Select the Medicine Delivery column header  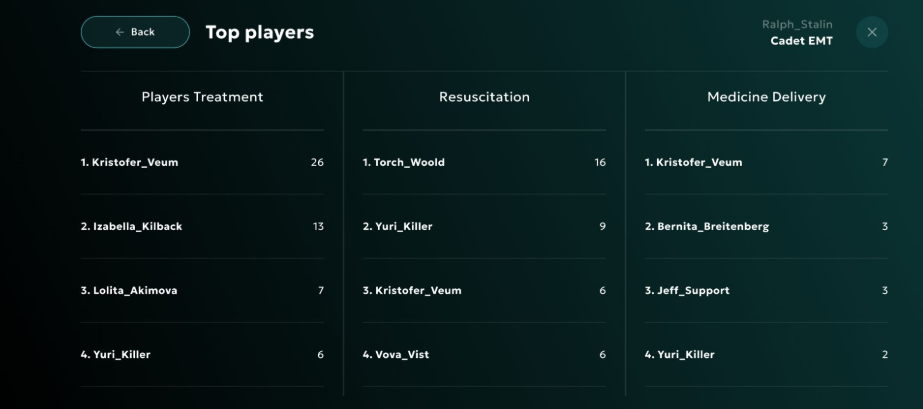pyautogui.click(x=766, y=97)
